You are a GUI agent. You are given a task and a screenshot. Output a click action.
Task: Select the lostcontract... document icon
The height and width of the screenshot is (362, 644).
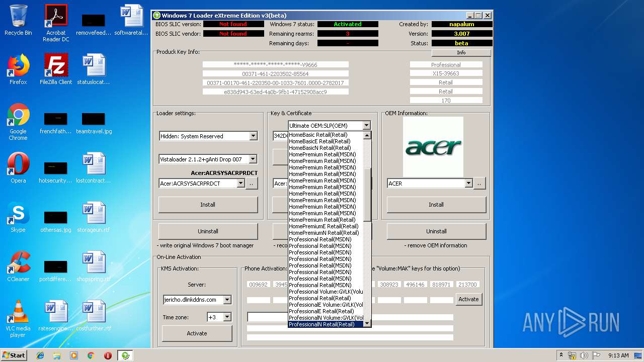94,168
